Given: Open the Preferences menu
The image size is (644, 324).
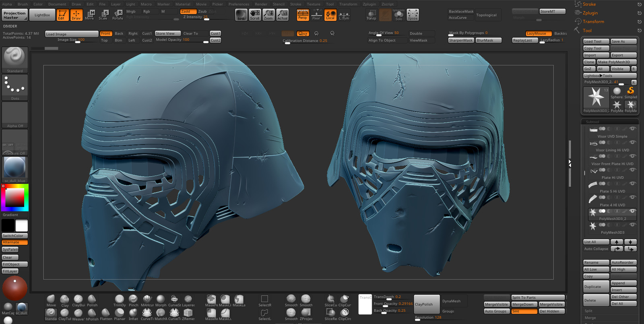Looking at the screenshot, I should (x=239, y=4).
